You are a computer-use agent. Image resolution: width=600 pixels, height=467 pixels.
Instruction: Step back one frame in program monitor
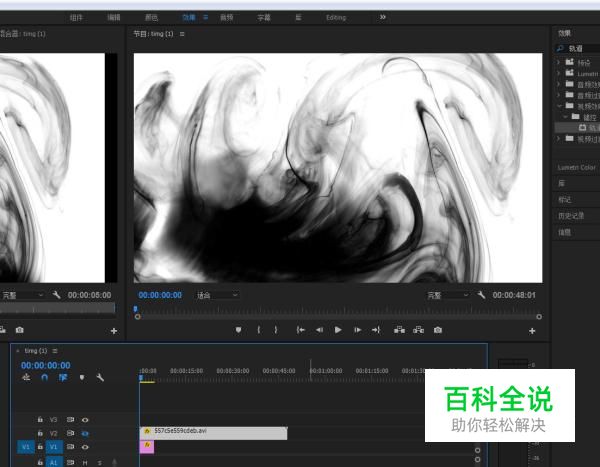click(x=319, y=330)
